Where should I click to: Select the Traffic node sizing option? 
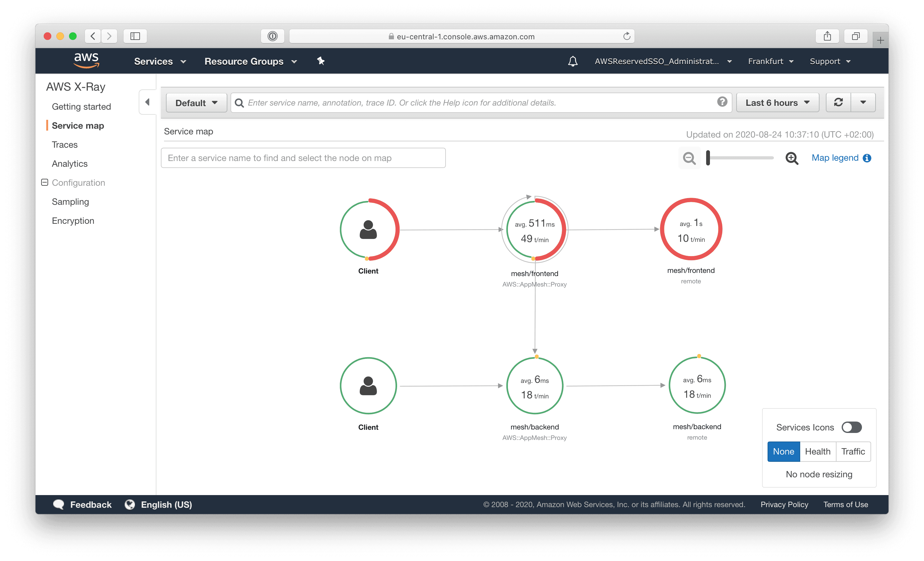coord(853,451)
